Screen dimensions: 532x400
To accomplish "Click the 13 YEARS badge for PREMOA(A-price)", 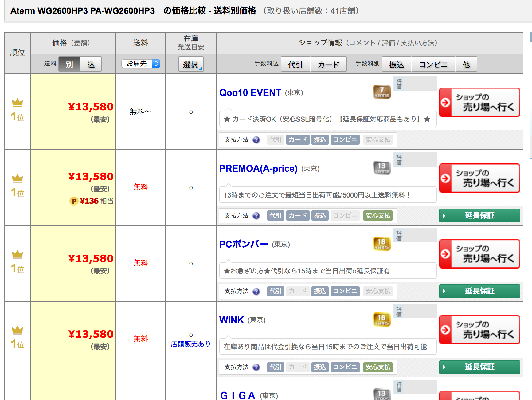I will coord(381,168).
